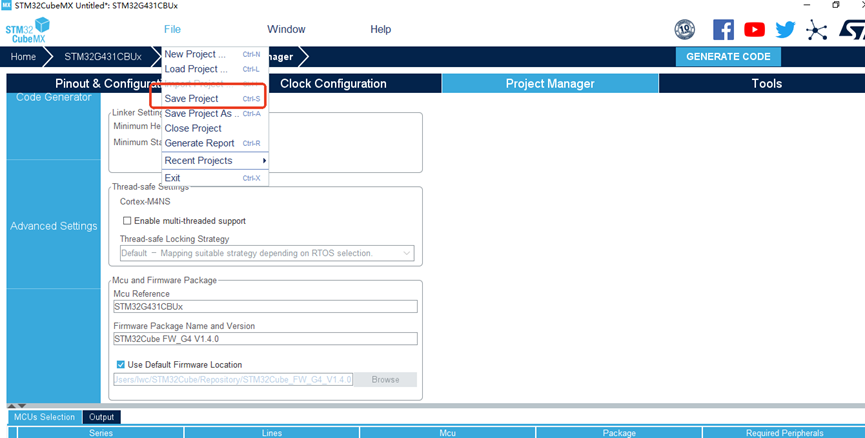Restore the window using title bar button
This screenshot has height=438, width=865.
click(x=836, y=5)
